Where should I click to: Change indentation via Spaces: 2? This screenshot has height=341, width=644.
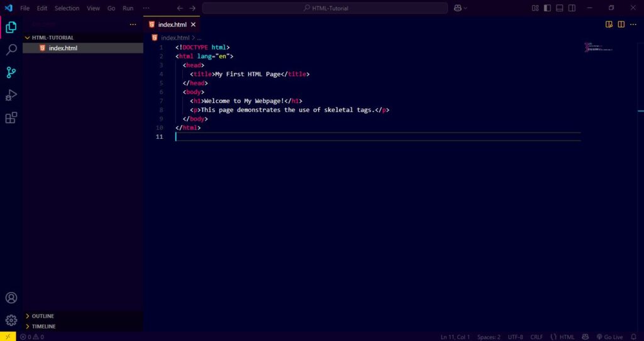(489, 337)
